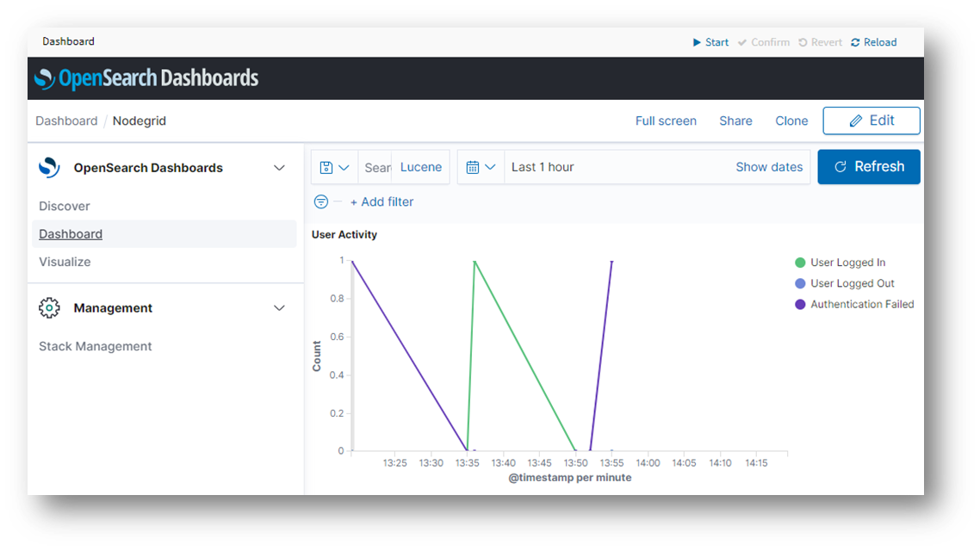Switch query language via Lucene

coord(420,167)
